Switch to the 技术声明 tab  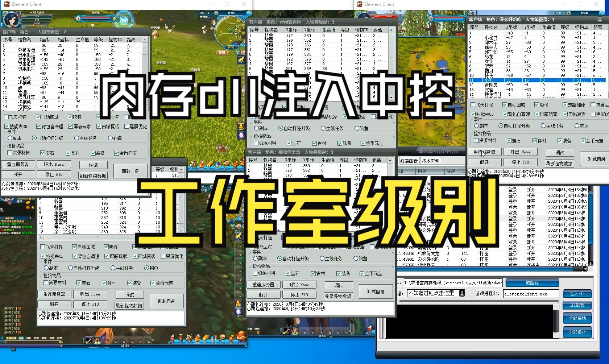coord(431,161)
